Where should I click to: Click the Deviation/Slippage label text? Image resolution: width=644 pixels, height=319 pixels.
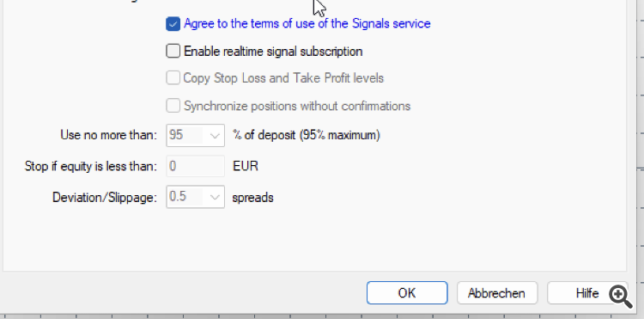105,198
